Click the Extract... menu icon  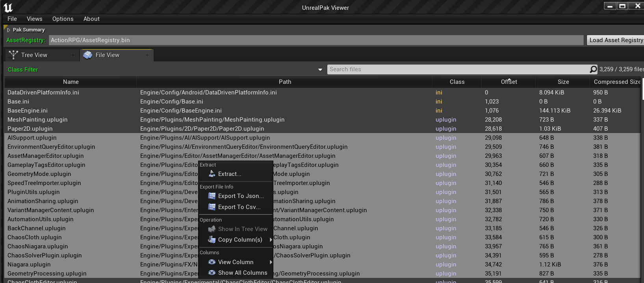coord(212,174)
